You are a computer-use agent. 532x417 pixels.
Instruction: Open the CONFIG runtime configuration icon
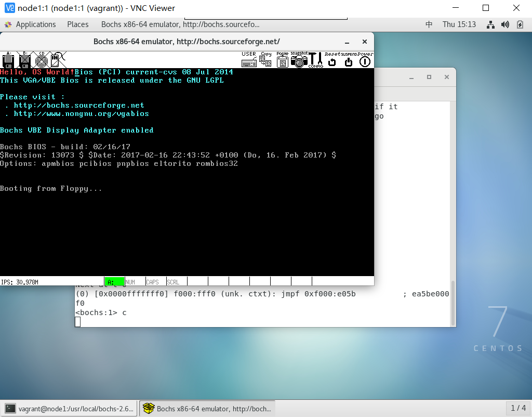[316, 61]
